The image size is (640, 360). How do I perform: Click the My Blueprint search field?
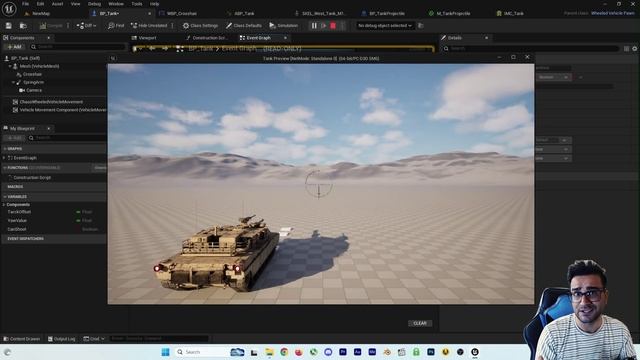(x=67, y=138)
